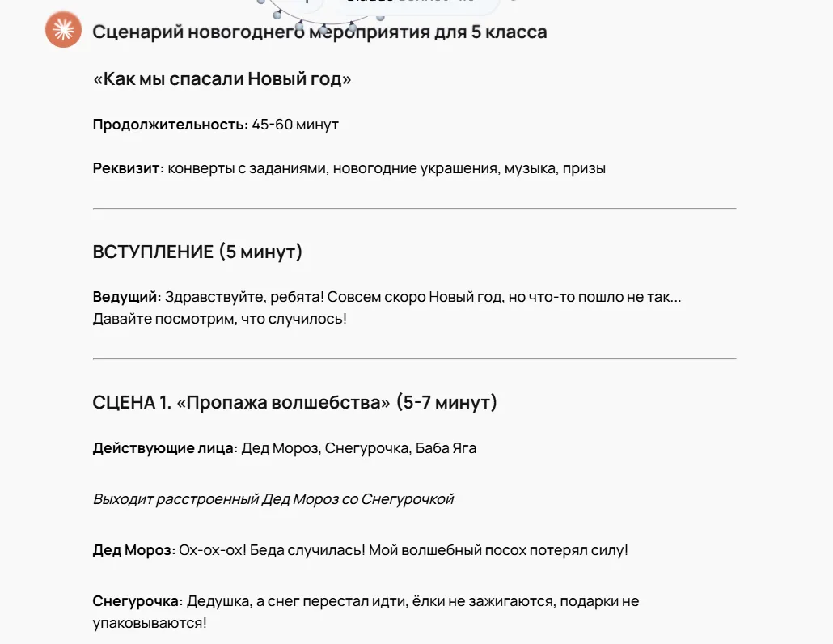Click the text '45-60 минут'
The image size is (833, 644).
pyautogui.click(x=295, y=125)
